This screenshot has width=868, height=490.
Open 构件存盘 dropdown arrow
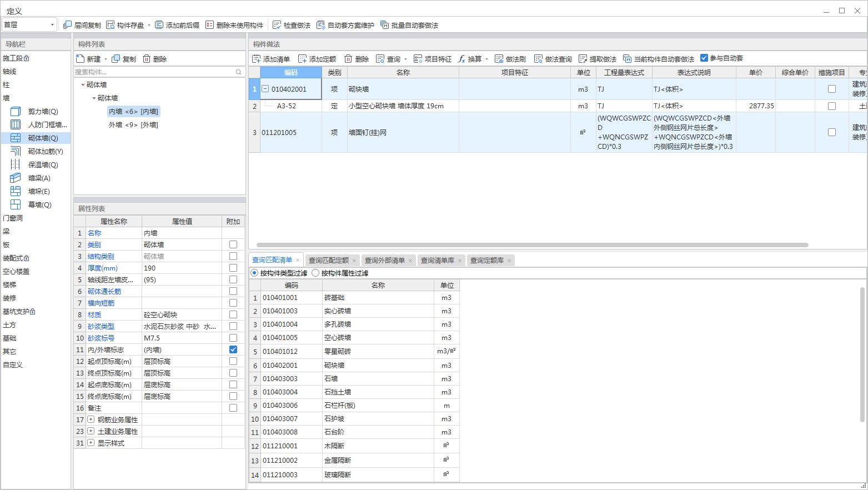click(149, 25)
